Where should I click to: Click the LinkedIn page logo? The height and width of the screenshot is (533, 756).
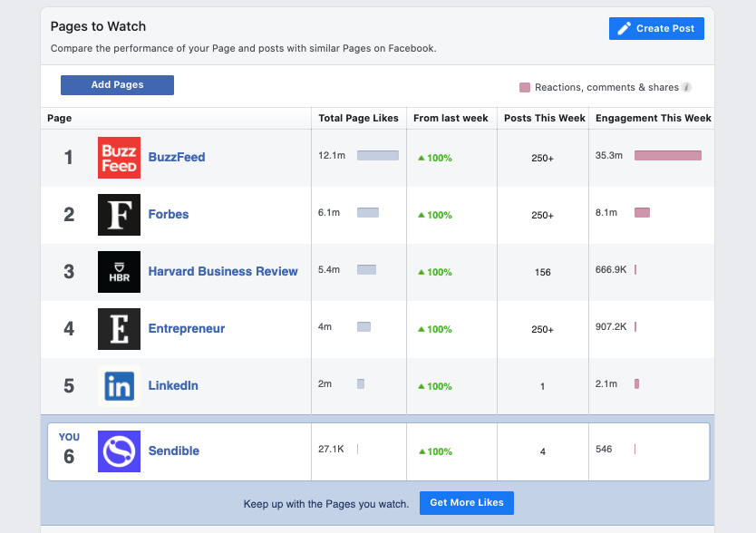click(118, 385)
